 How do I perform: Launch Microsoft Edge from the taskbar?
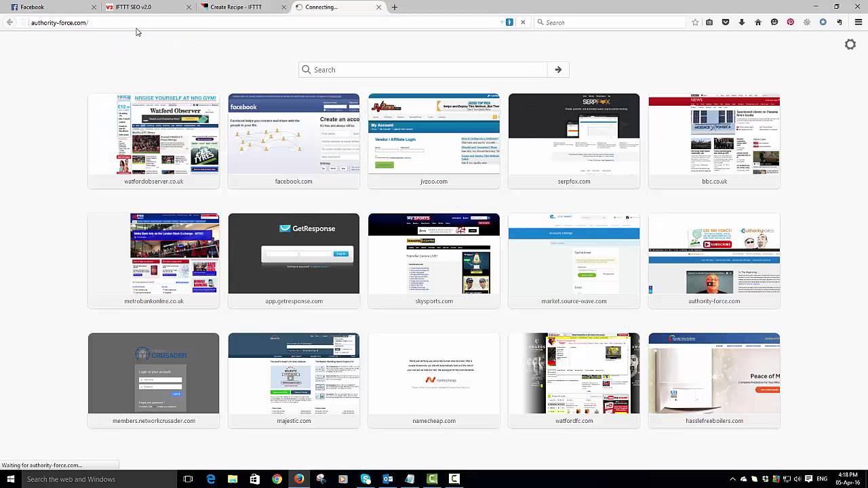point(211,479)
